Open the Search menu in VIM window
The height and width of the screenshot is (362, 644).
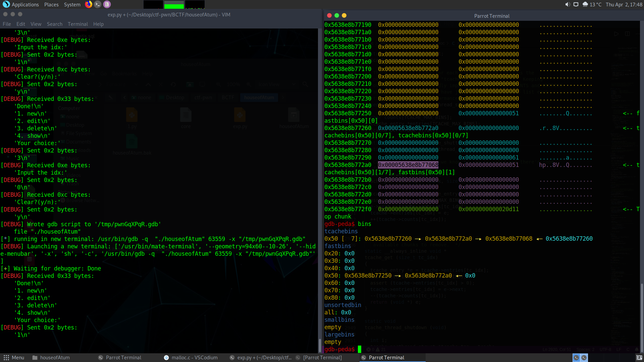tap(55, 24)
